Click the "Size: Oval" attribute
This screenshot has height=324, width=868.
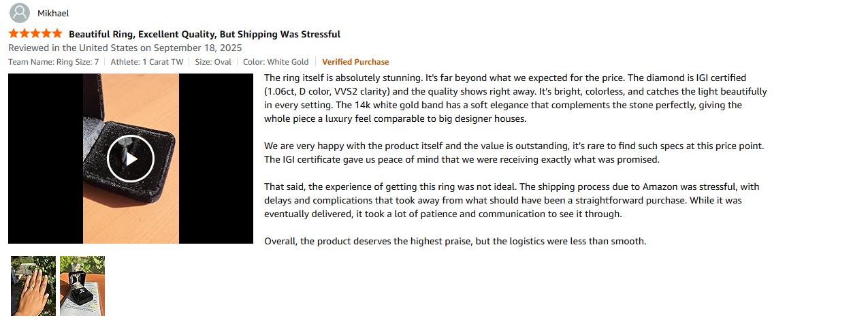click(213, 62)
